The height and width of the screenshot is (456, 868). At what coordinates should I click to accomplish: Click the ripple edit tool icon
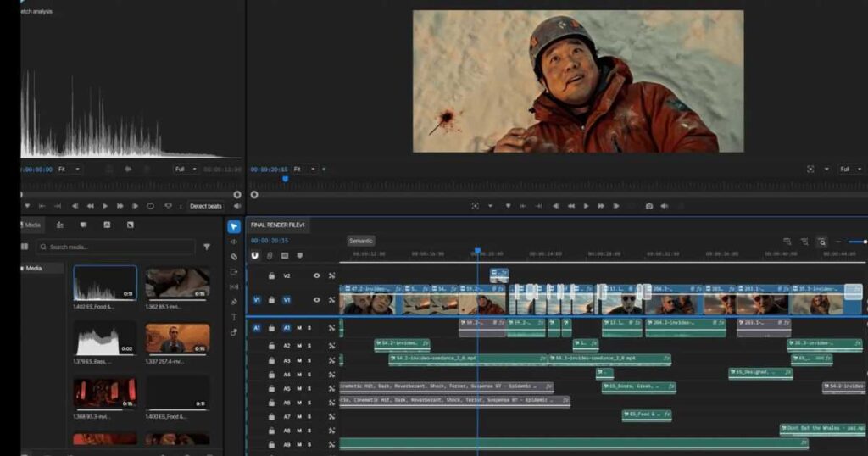pos(234,242)
